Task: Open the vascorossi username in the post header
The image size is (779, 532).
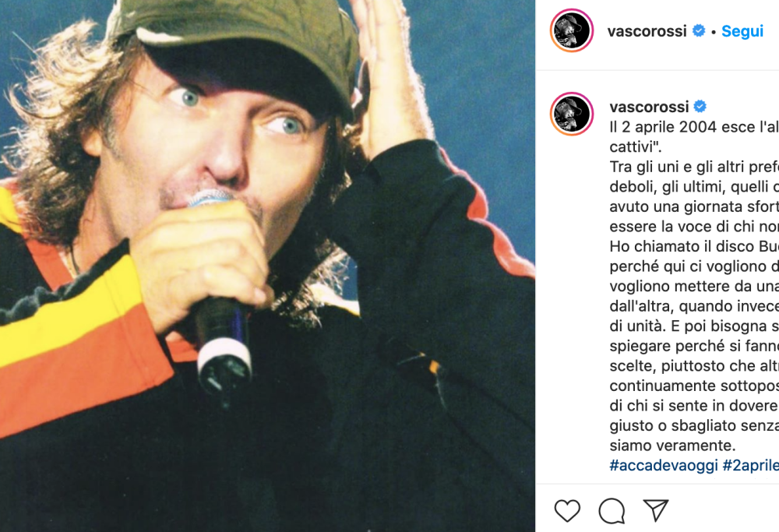Action: click(x=647, y=31)
